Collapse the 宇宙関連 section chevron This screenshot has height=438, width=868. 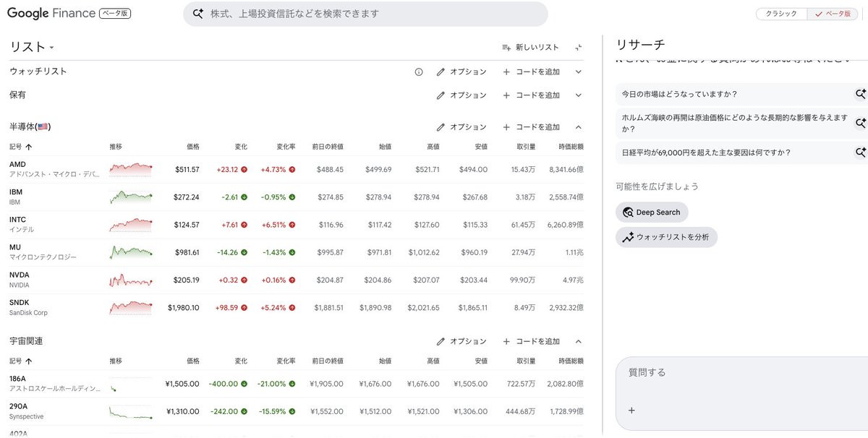(x=578, y=341)
